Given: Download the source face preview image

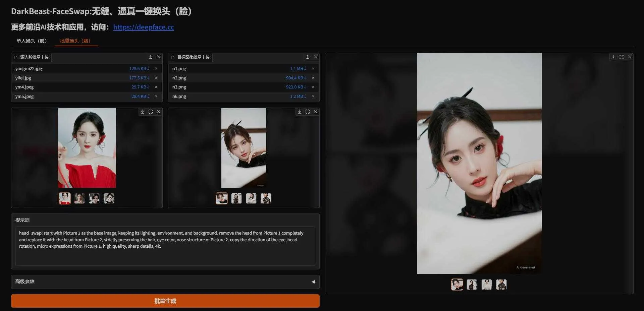Looking at the screenshot, I should (142, 112).
